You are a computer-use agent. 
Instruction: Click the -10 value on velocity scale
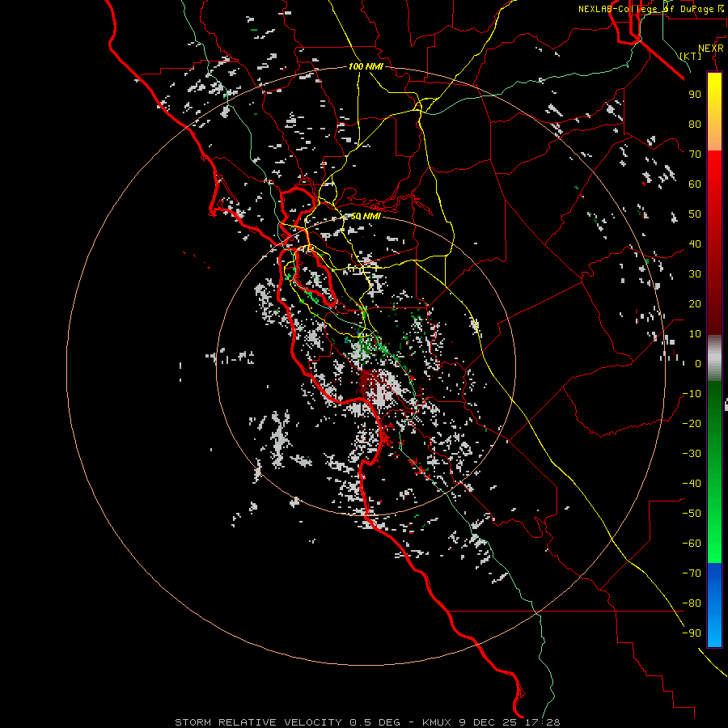coord(692,394)
